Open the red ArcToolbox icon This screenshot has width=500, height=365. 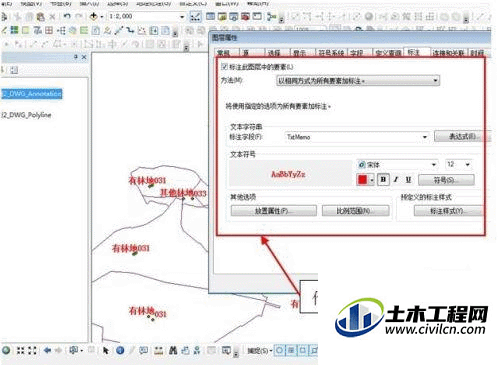(x=245, y=16)
